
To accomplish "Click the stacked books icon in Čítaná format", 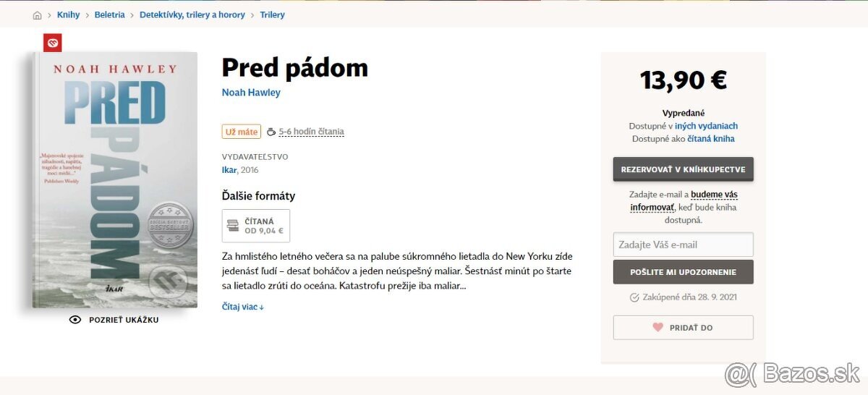I will click(233, 226).
